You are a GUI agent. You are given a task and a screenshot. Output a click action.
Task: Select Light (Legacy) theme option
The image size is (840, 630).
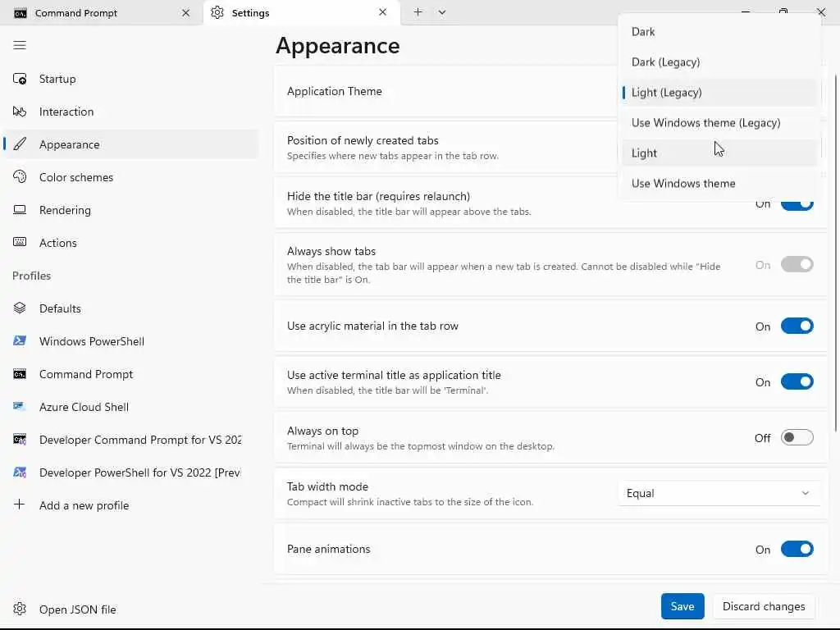coord(719,92)
